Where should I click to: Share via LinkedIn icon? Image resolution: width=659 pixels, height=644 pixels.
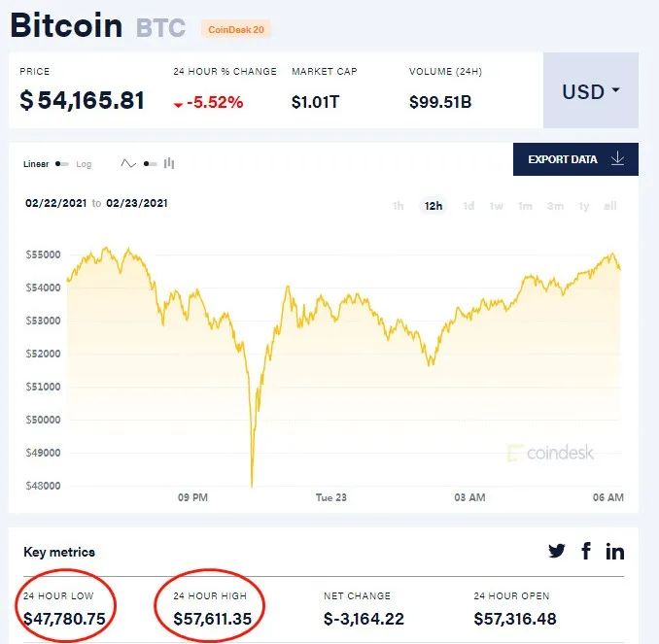point(615,551)
